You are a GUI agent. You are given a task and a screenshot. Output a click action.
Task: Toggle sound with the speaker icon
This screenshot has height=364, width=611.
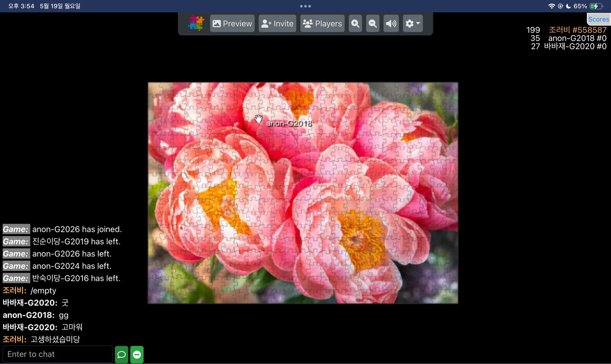click(x=391, y=24)
